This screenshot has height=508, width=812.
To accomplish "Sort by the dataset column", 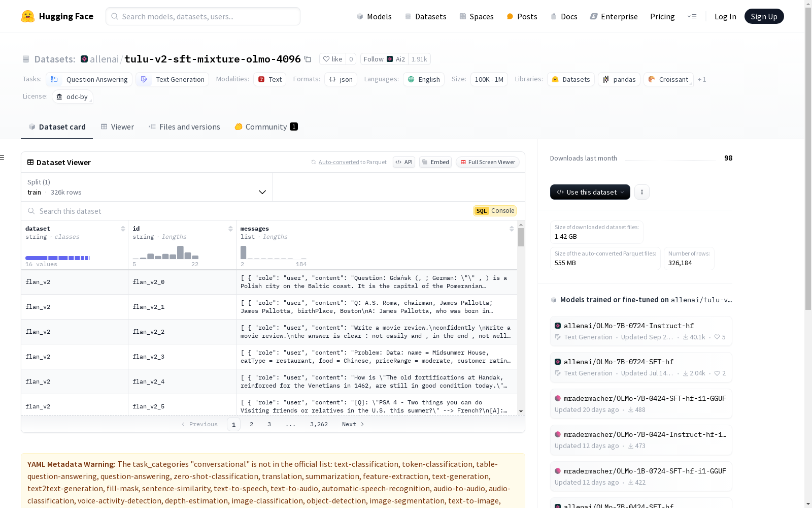I will (123, 229).
